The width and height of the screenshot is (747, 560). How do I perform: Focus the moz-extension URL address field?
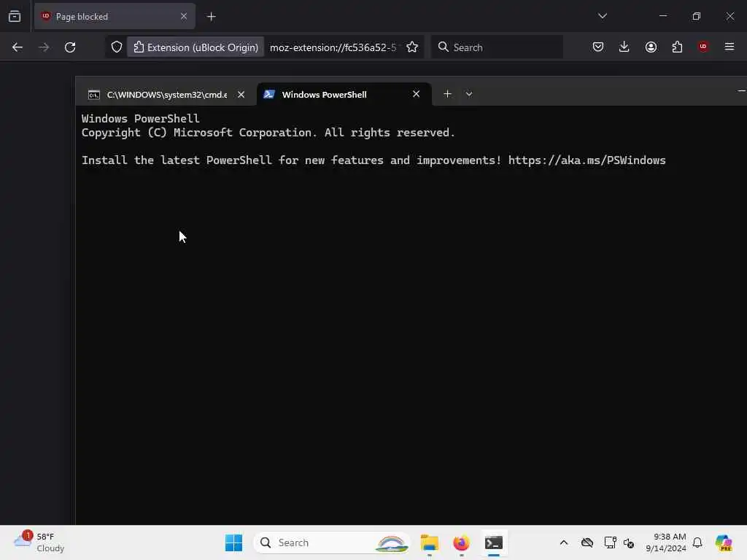point(333,47)
